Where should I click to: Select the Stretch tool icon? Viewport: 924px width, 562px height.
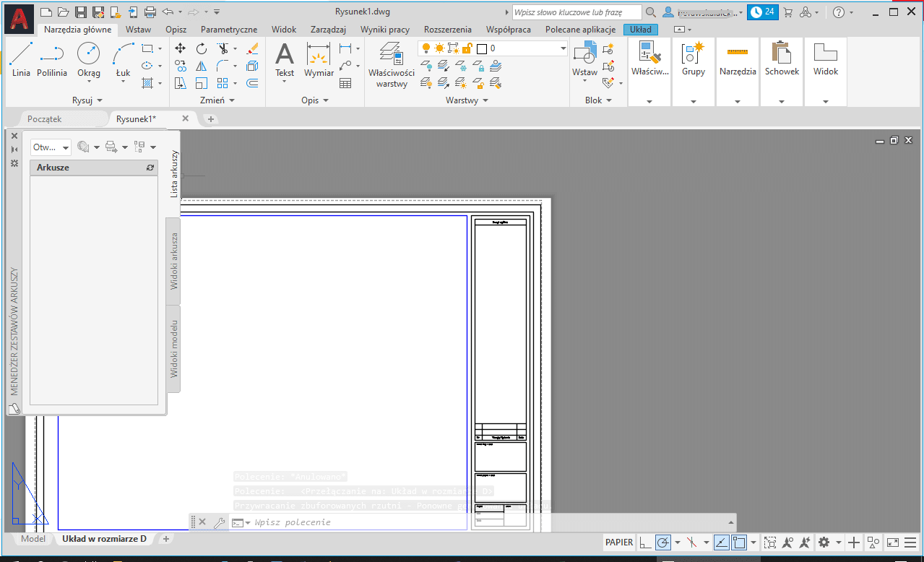point(181,83)
